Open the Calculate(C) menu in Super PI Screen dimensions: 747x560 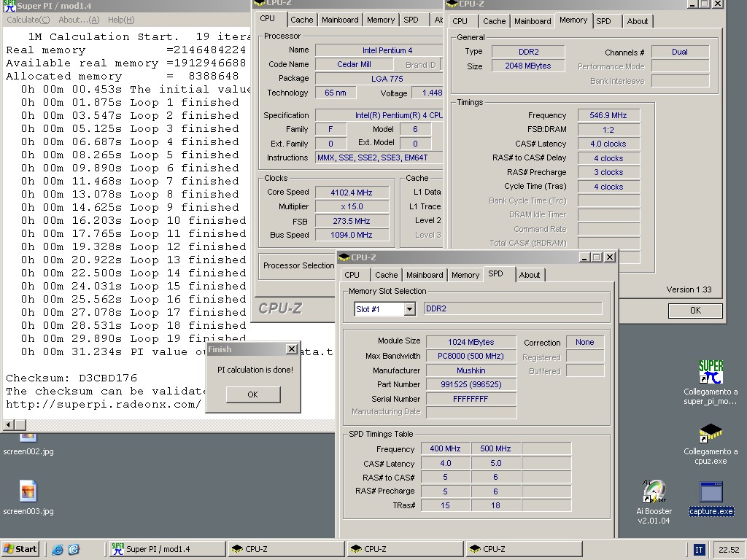coord(28,20)
